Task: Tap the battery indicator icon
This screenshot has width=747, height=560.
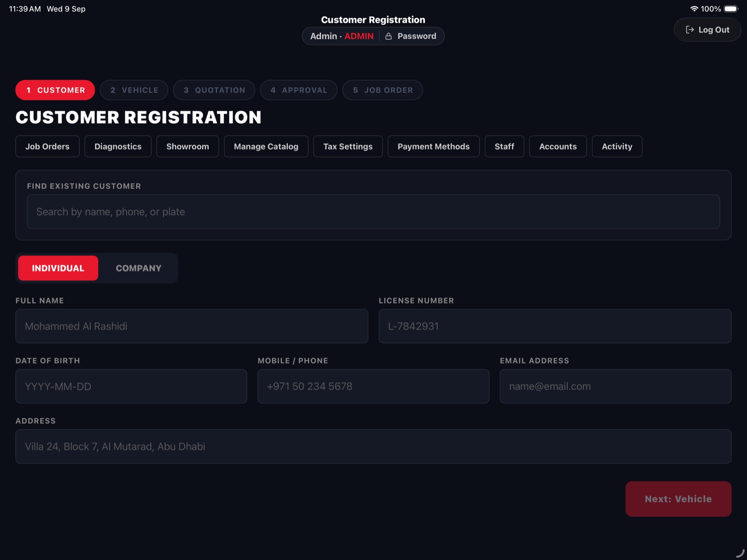Action: coord(731,9)
